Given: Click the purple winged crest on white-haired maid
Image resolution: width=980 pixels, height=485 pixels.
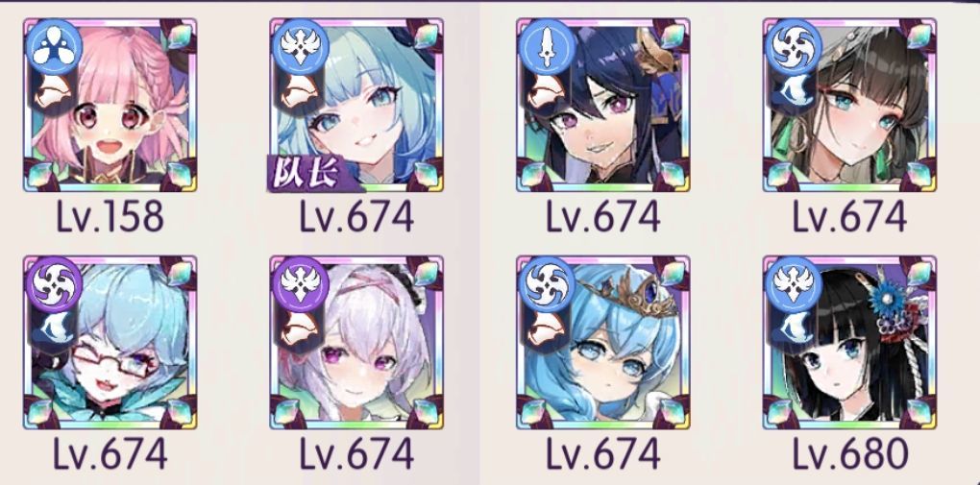Looking at the screenshot, I should tap(300, 285).
